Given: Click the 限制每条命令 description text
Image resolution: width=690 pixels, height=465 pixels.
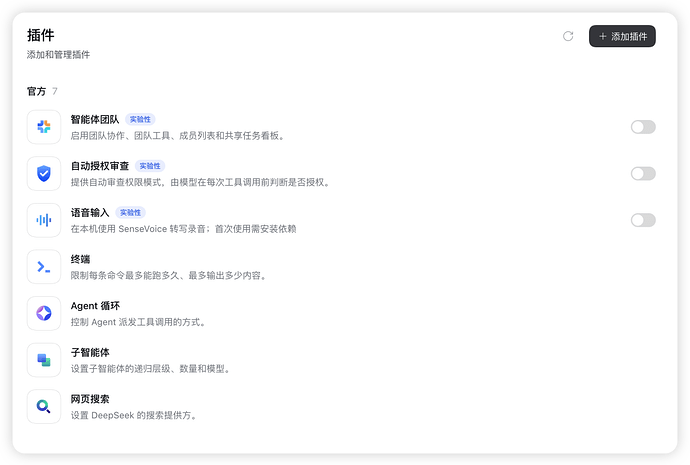Looking at the screenshot, I should [169, 276].
